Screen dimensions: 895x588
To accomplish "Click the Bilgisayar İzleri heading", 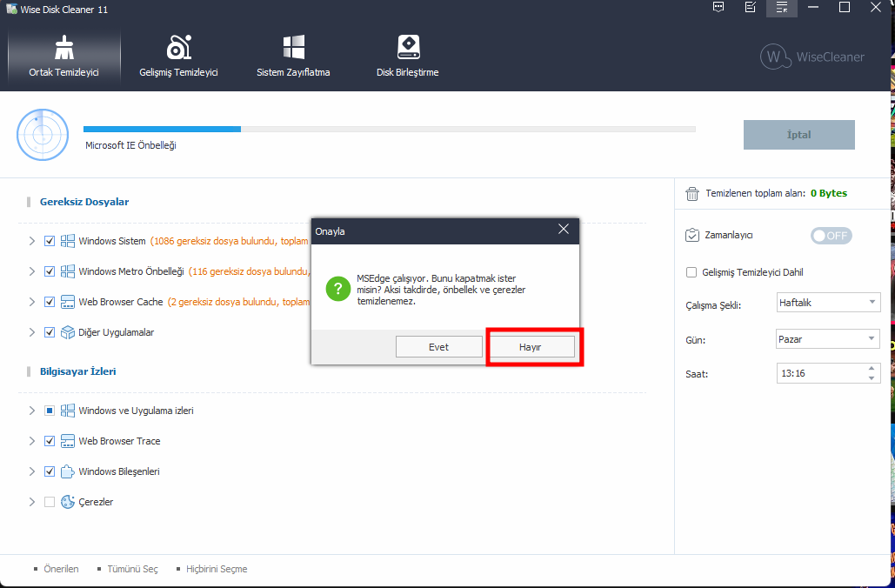I will [77, 371].
